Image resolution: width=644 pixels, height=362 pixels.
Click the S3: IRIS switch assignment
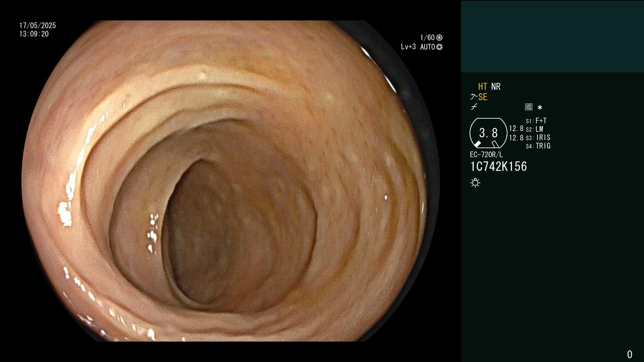538,137
